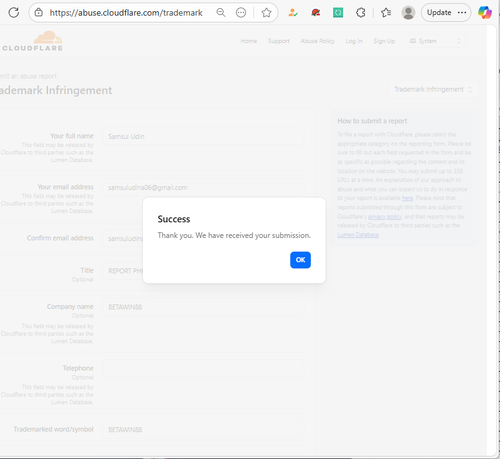Open the System theme dropdown
This screenshot has width=500, height=459.
(435, 41)
